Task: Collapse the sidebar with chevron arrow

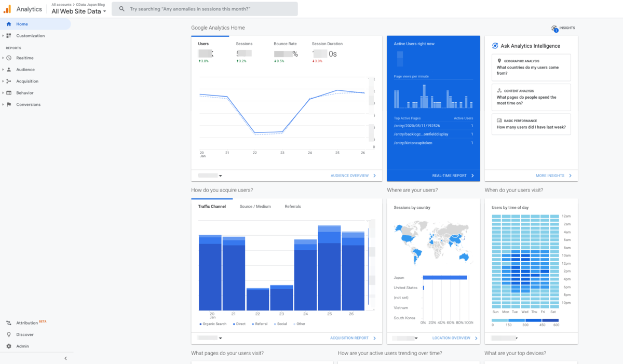Action: (x=65, y=358)
